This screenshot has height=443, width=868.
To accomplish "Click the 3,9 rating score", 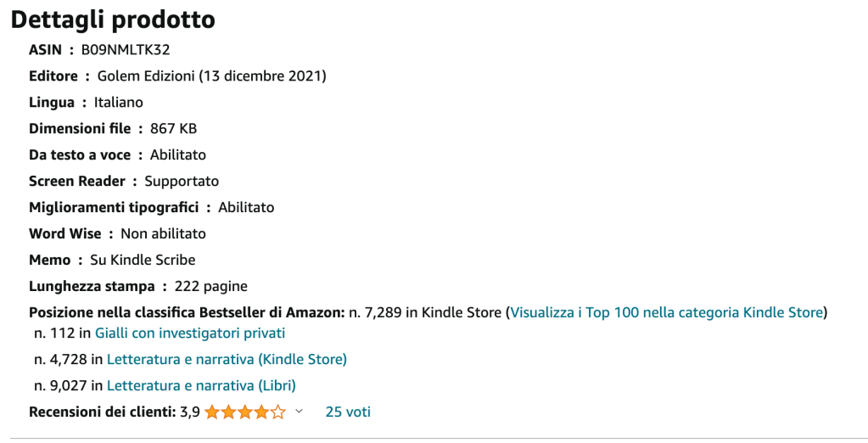I will 190,412.
